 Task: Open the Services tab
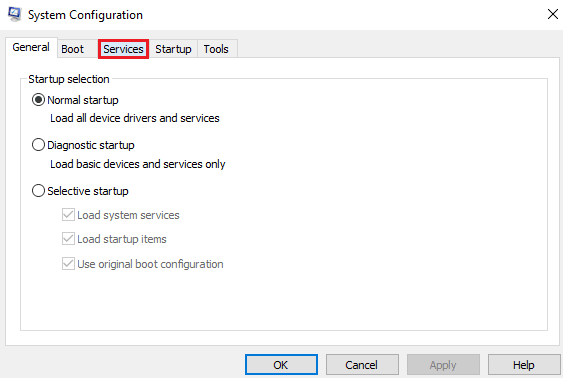pos(123,49)
